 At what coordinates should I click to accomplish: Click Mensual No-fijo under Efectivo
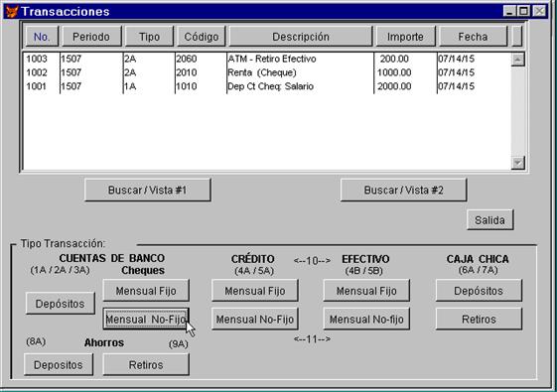[366, 320]
